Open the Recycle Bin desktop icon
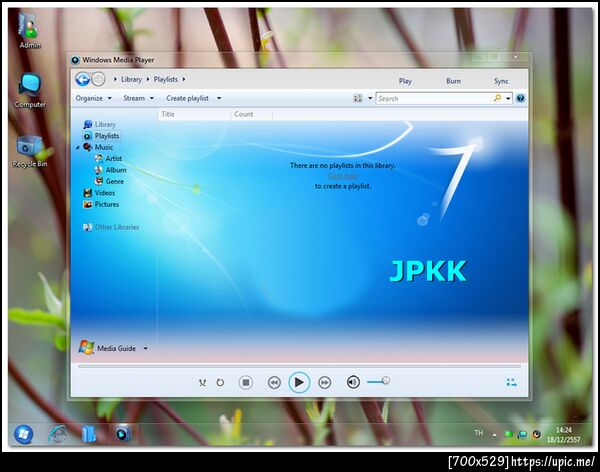600x472 pixels. pyautogui.click(x=29, y=151)
